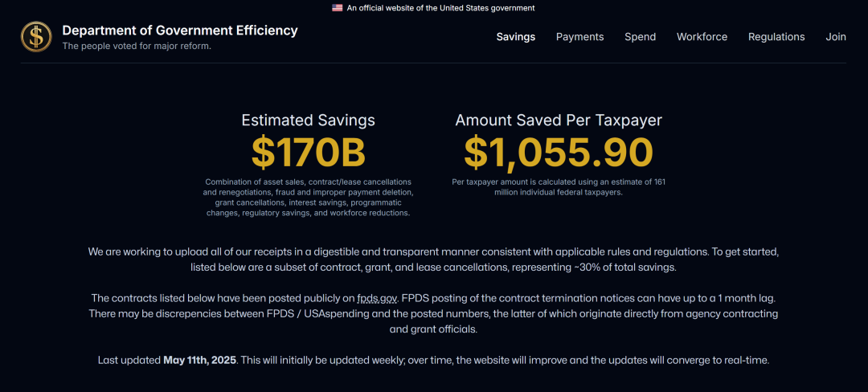868x392 pixels.
Task: Click the Estimated Savings heading
Action: (x=309, y=120)
